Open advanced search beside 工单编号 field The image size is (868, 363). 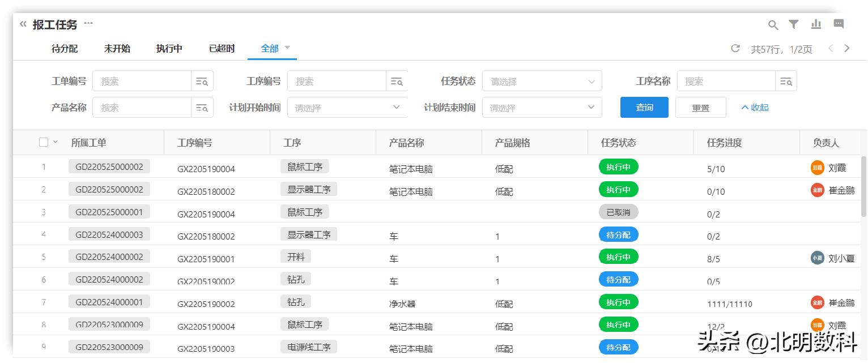click(202, 80)
